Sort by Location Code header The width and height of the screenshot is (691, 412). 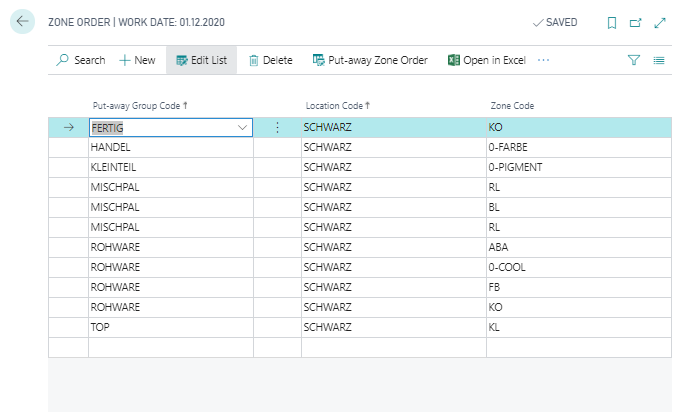pos(338,106)
